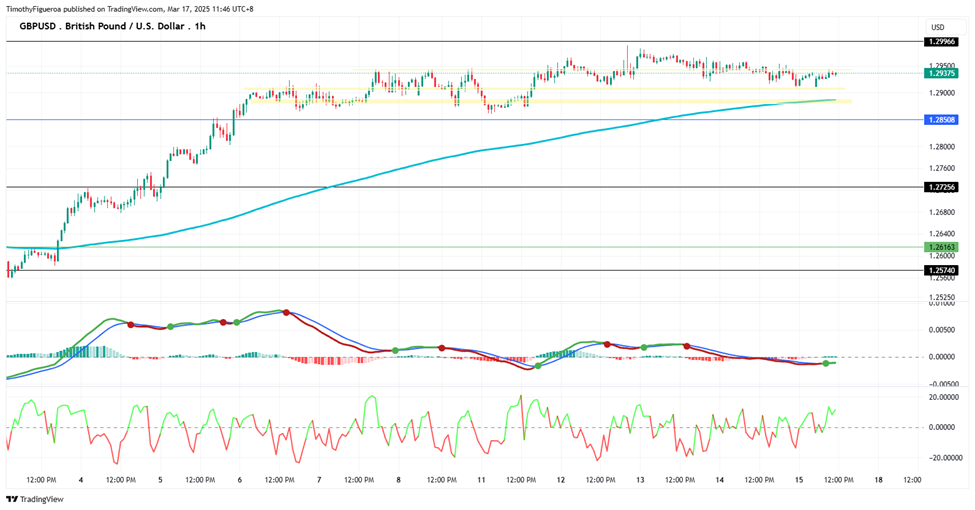Screen dimensions: 975x510
Task: Click the 0.00500 MACD scale value
Action: pos(941,330)
